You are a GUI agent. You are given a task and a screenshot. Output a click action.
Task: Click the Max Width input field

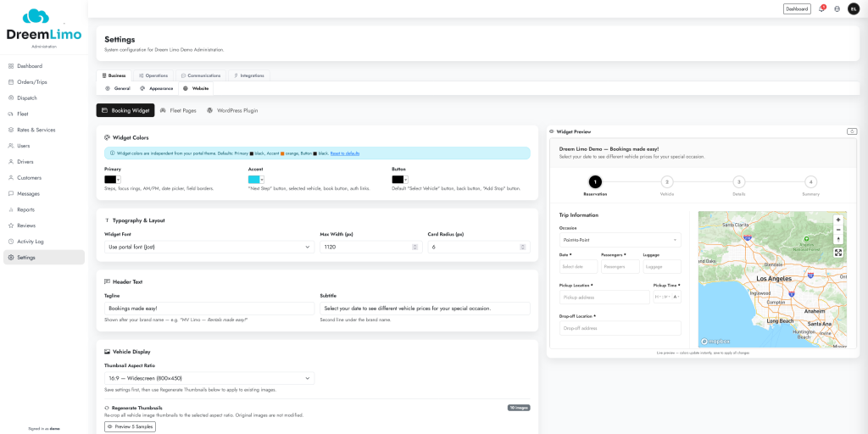[370, 247]
